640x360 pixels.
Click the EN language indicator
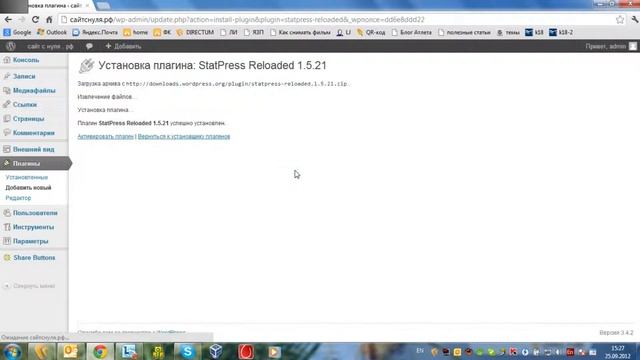point(420,351)
